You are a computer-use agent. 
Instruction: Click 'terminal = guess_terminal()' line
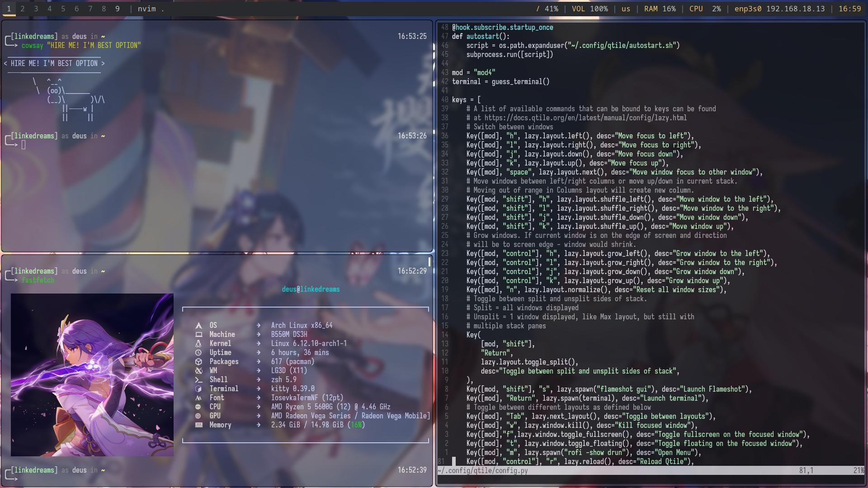500,81
